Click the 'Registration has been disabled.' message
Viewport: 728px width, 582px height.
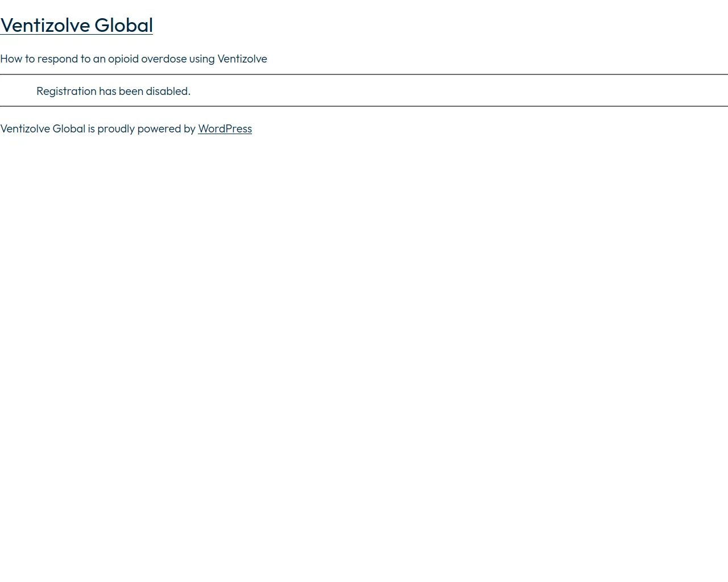click(113, 91)
